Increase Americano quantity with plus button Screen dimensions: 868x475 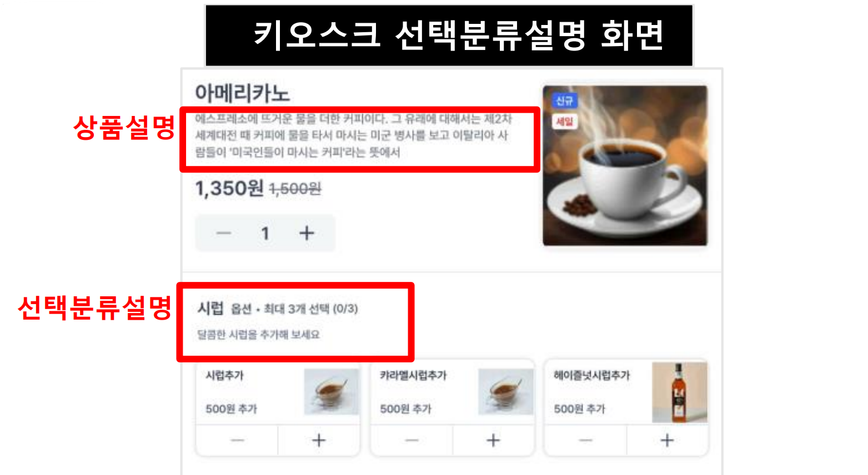307,233
